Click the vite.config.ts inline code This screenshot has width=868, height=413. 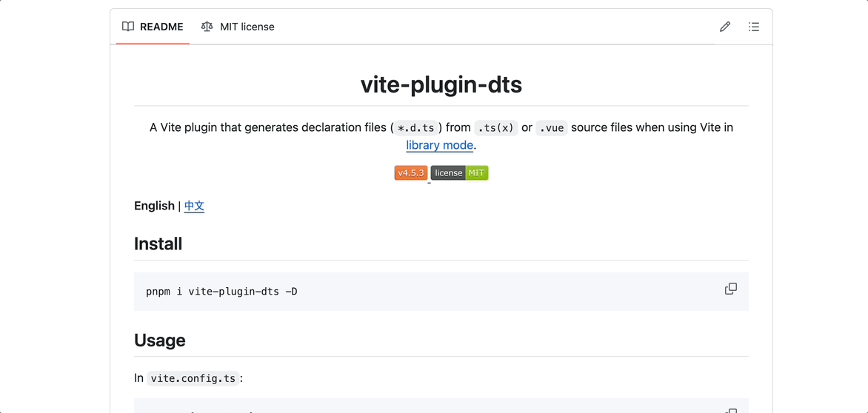[x=193, y=378]
